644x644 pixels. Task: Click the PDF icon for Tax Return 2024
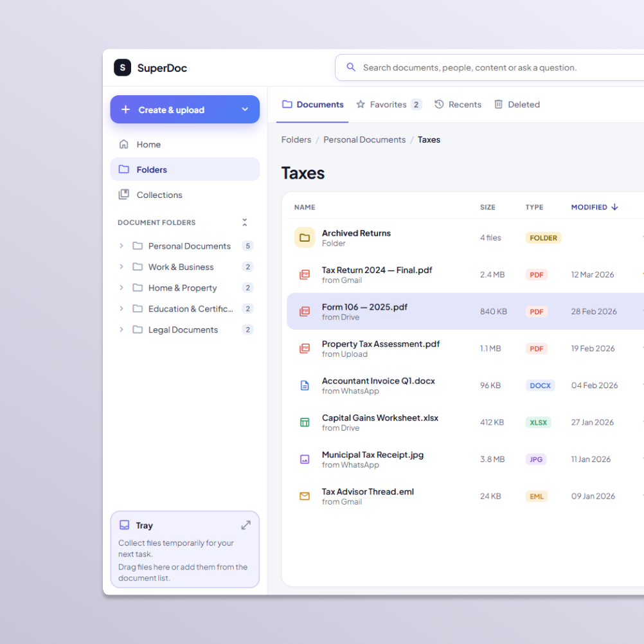[305, 274]
